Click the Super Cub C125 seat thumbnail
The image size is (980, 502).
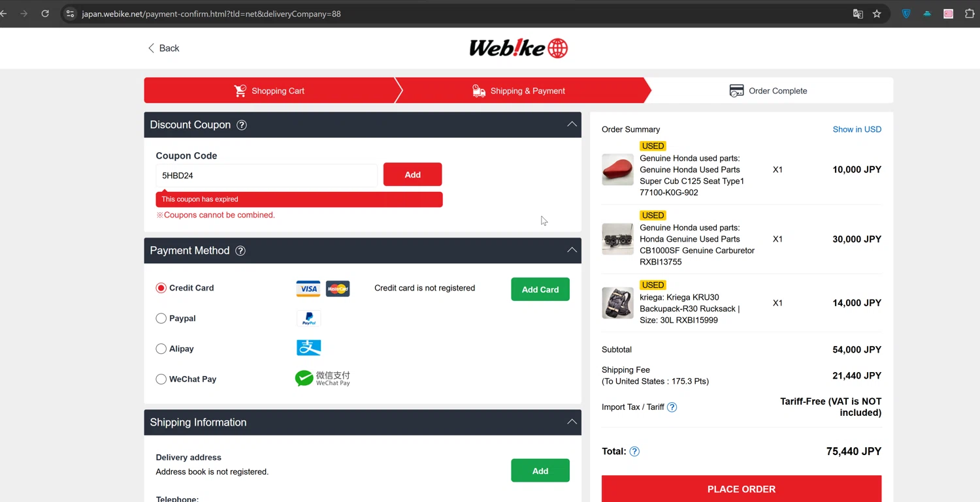tap(617, 170)
